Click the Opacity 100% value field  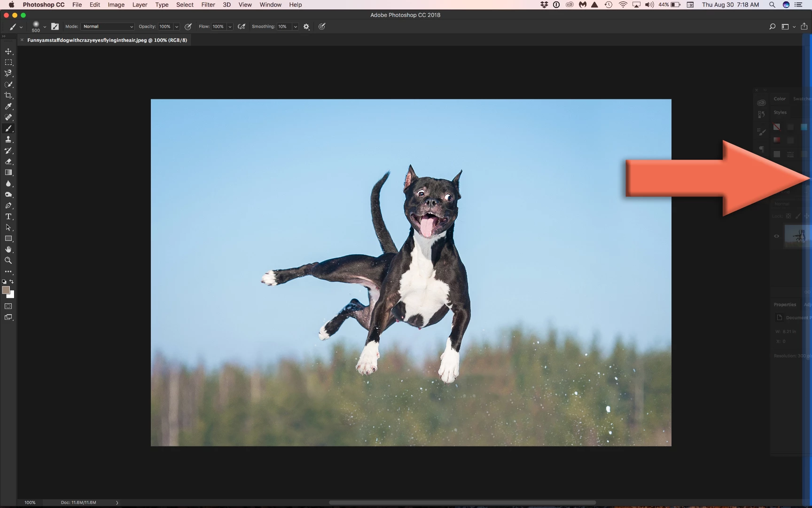point(166,27)
